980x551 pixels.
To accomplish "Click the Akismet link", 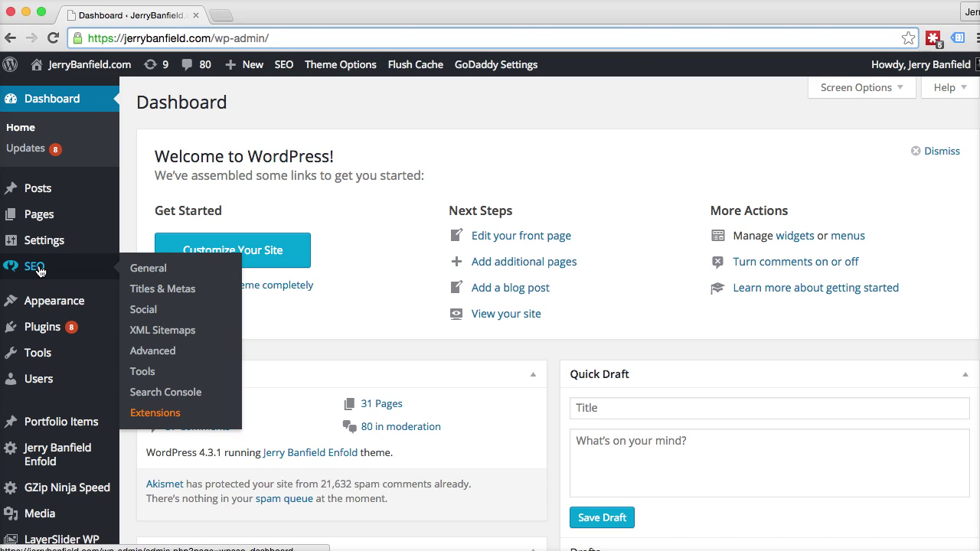I will [165, 484].
